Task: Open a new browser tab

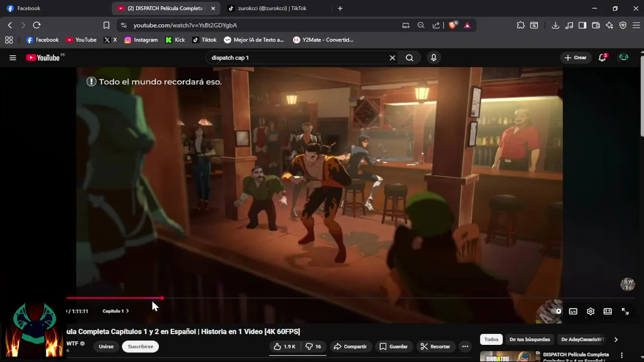Action: [340, 8]
